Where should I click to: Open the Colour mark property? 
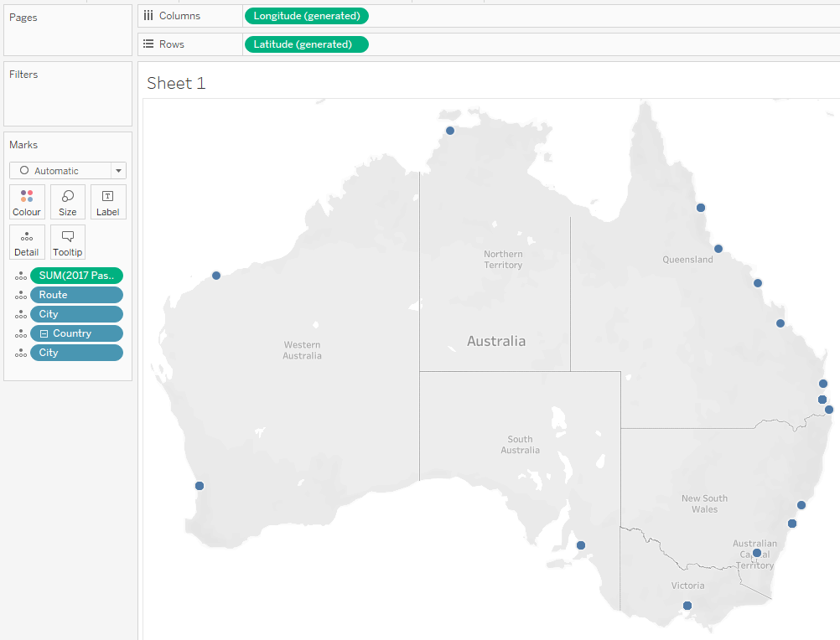[x=27, y=201]
